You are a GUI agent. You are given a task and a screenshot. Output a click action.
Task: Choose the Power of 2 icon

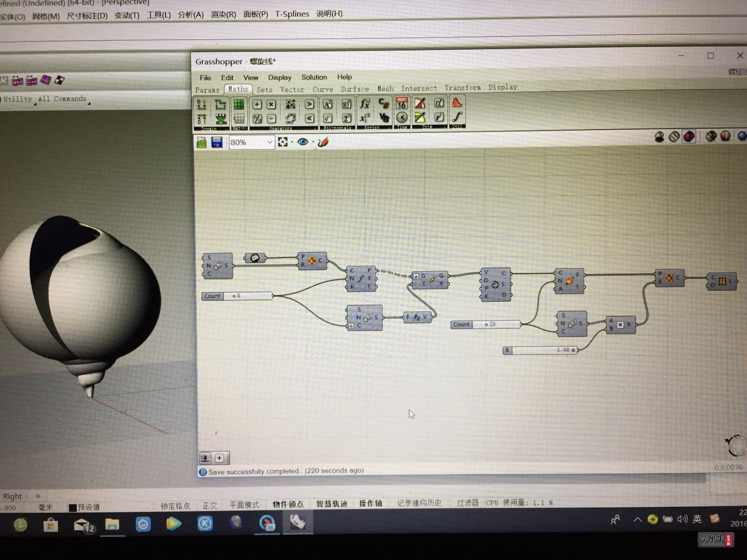pos(346,118)
